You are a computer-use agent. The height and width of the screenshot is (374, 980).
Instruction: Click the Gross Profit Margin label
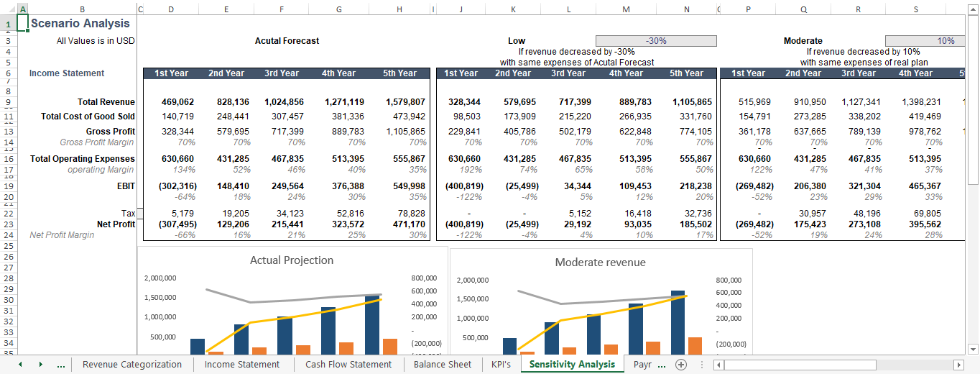97,142
